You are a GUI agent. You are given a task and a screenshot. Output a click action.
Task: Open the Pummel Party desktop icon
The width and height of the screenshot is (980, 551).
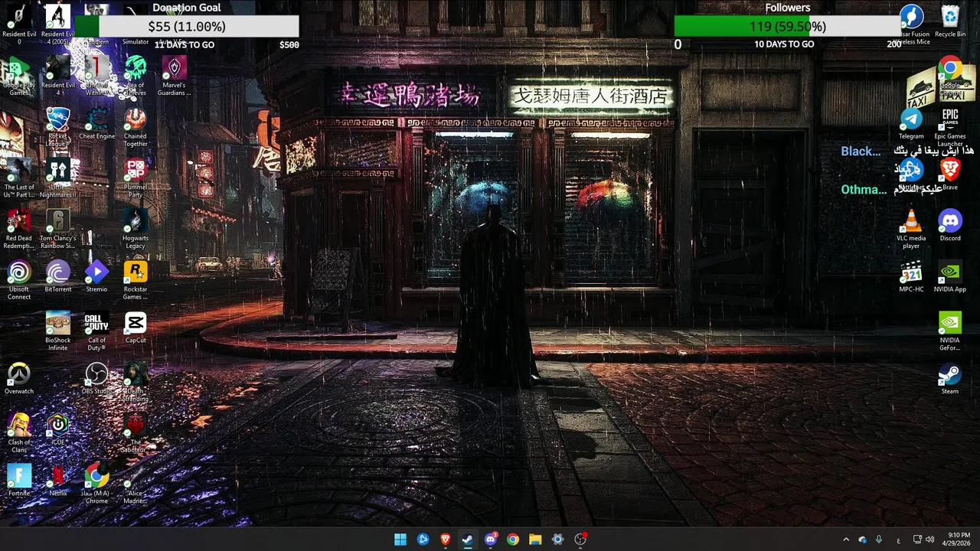coord(136,178)
